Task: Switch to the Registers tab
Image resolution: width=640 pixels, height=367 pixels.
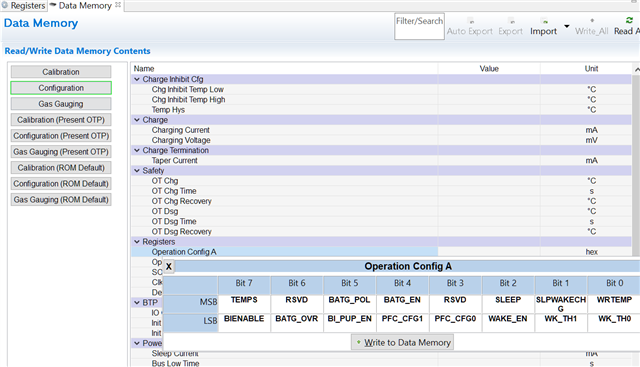Action: click(23, 6)
